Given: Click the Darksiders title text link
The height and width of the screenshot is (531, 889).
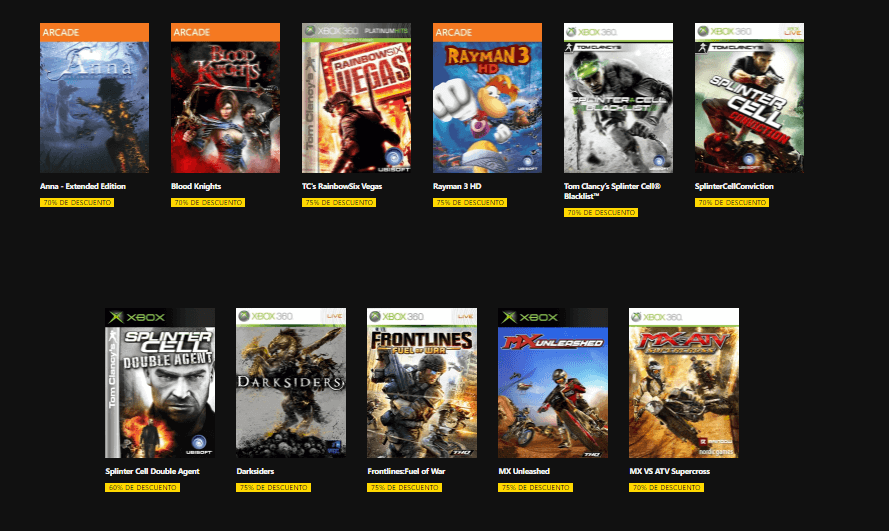Looking at the screenshot, I should click(x=255, y=471).
